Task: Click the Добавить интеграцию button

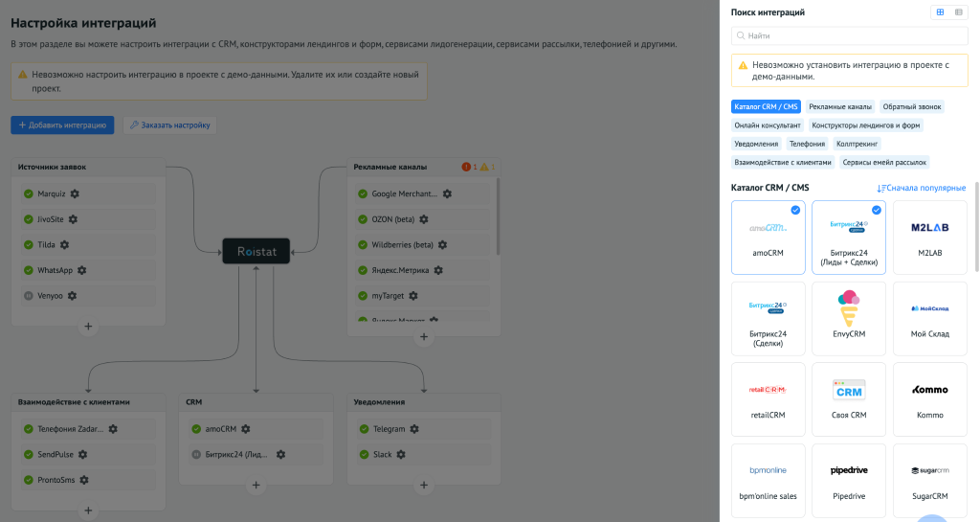Action: (x=62, y=125)
